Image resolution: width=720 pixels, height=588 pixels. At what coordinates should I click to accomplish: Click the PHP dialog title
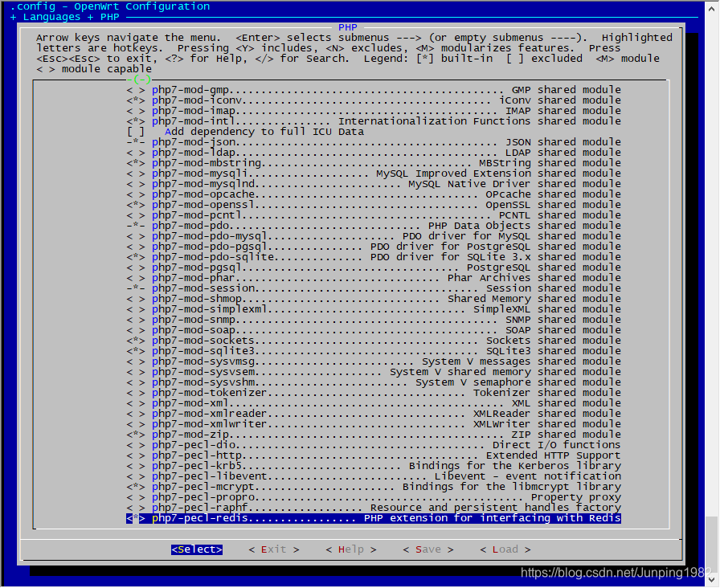pos(348,27)
